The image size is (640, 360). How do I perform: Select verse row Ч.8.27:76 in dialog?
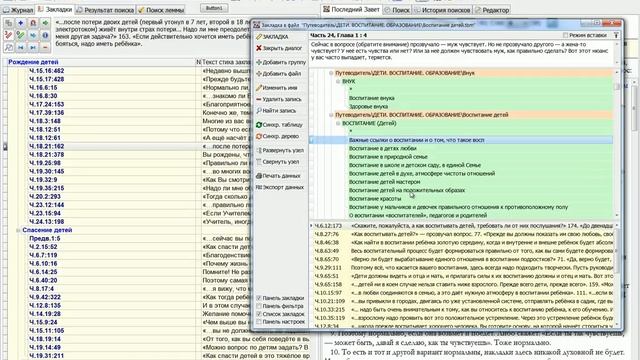[x=463, y=234]
